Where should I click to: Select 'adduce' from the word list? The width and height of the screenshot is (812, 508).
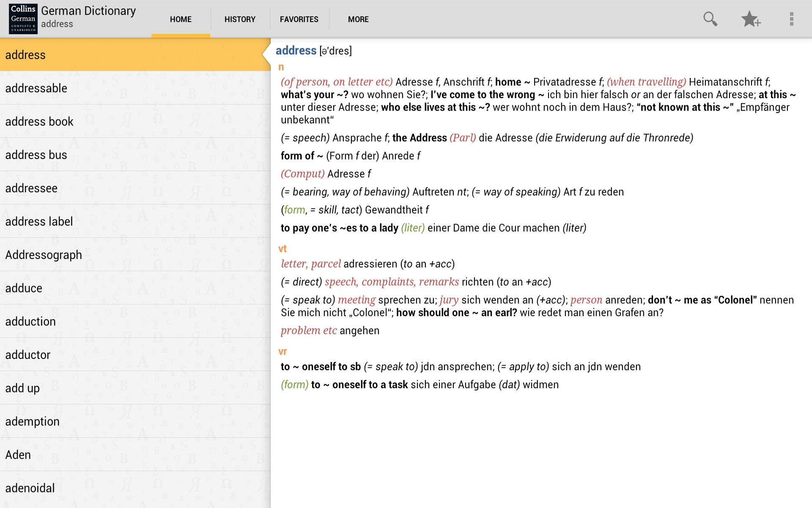coord(24,288)
